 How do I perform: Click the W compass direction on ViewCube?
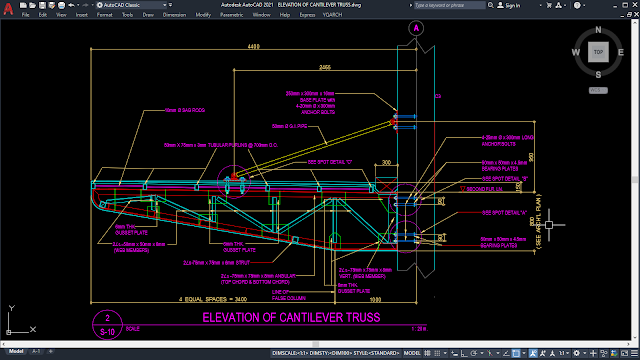tap(576, 52)
